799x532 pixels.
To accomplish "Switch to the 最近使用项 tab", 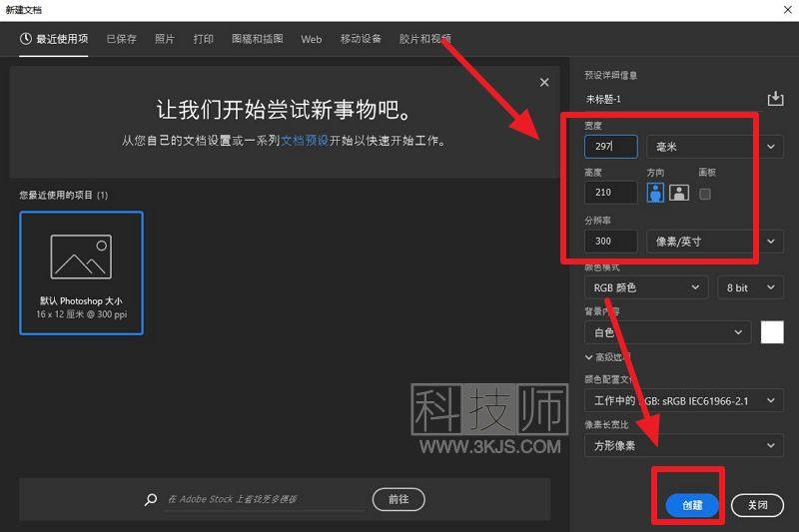I will point(54,39).
